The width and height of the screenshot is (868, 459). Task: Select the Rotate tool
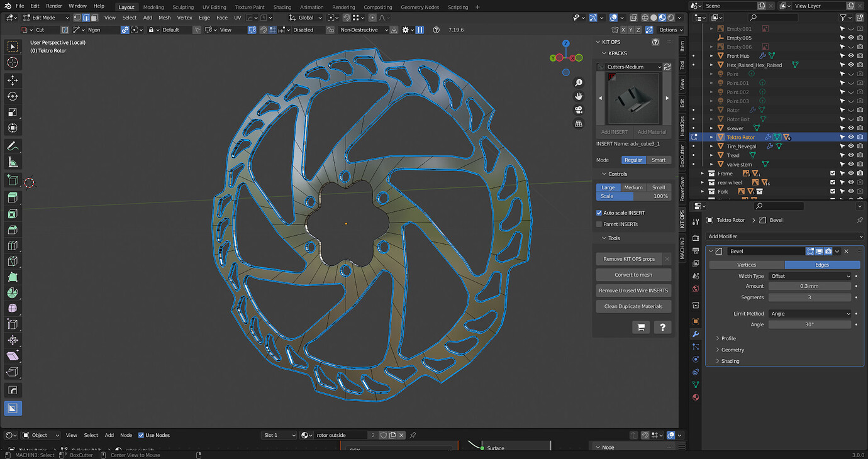[13, 96]
